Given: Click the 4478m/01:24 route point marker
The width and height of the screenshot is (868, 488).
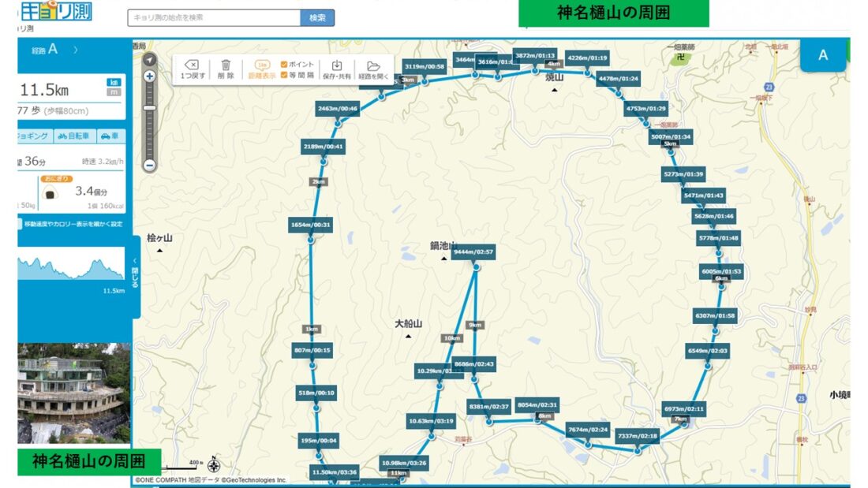Looking at the screenshot, I should [x=619, y=79].
